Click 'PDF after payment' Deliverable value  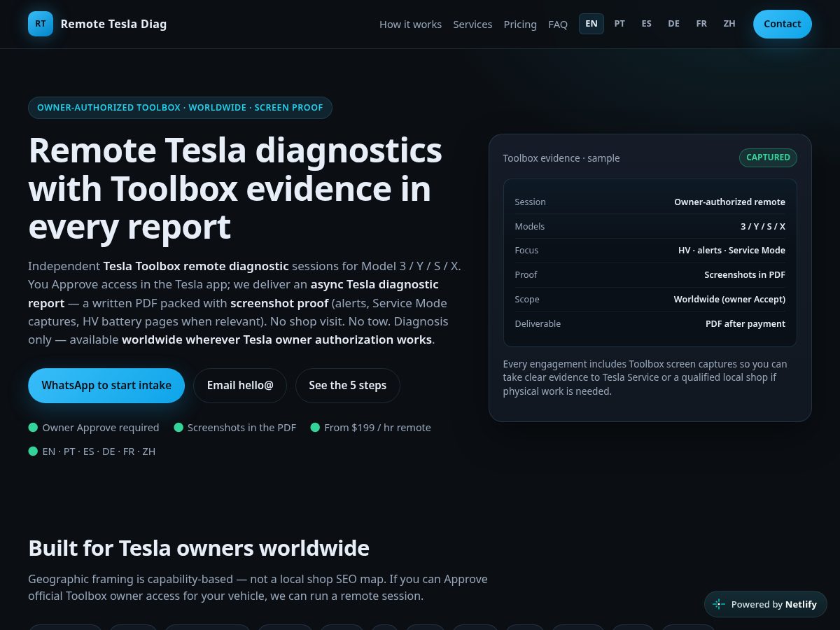point(745,323)
